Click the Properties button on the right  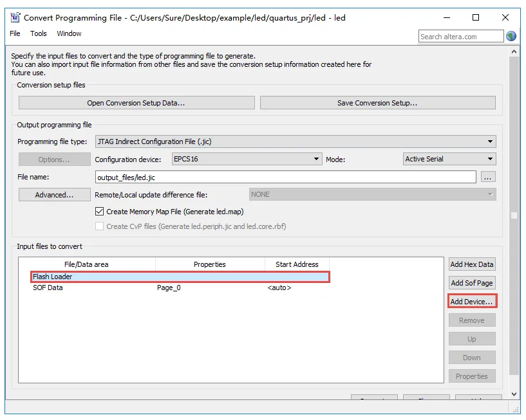472,376
